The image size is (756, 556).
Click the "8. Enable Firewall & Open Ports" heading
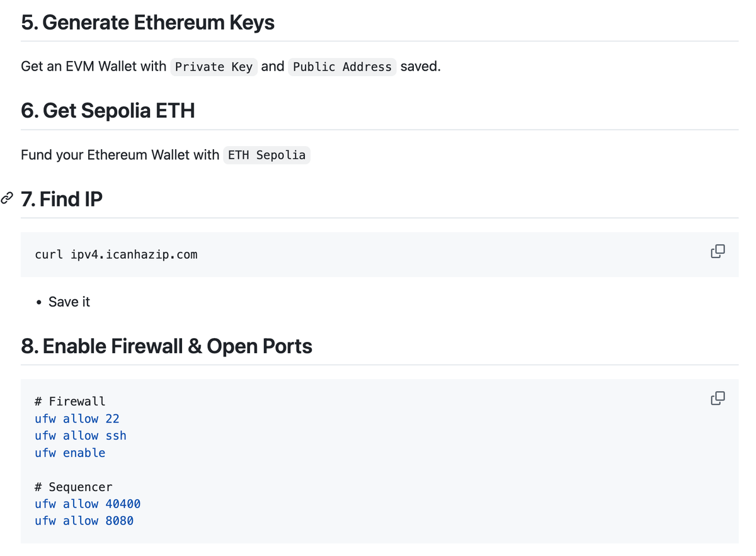[x=166, y=346]
